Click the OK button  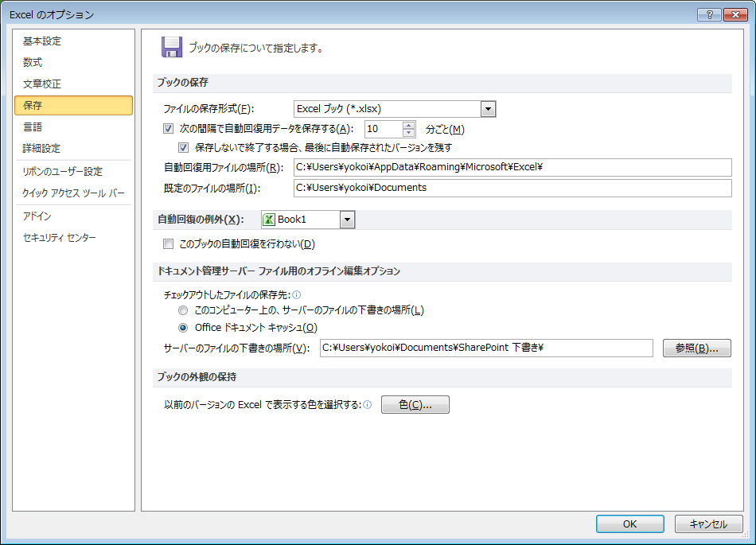[629, 524]
